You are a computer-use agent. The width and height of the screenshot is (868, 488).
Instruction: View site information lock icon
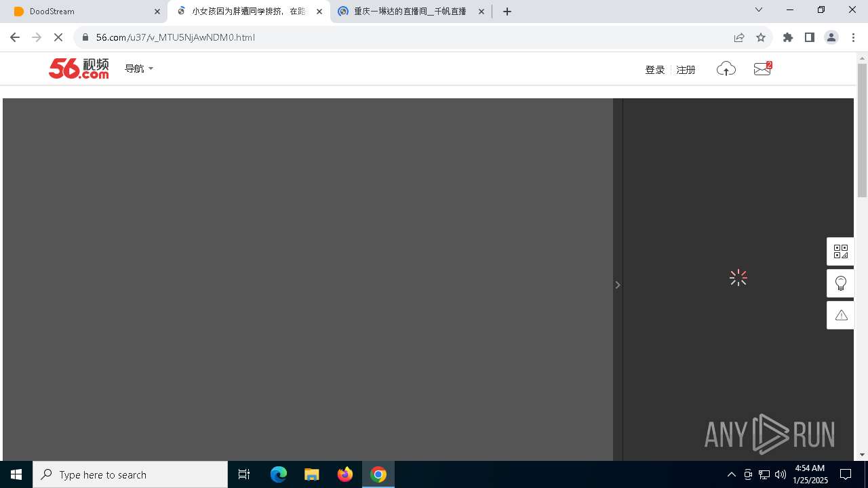click(85, 37)
